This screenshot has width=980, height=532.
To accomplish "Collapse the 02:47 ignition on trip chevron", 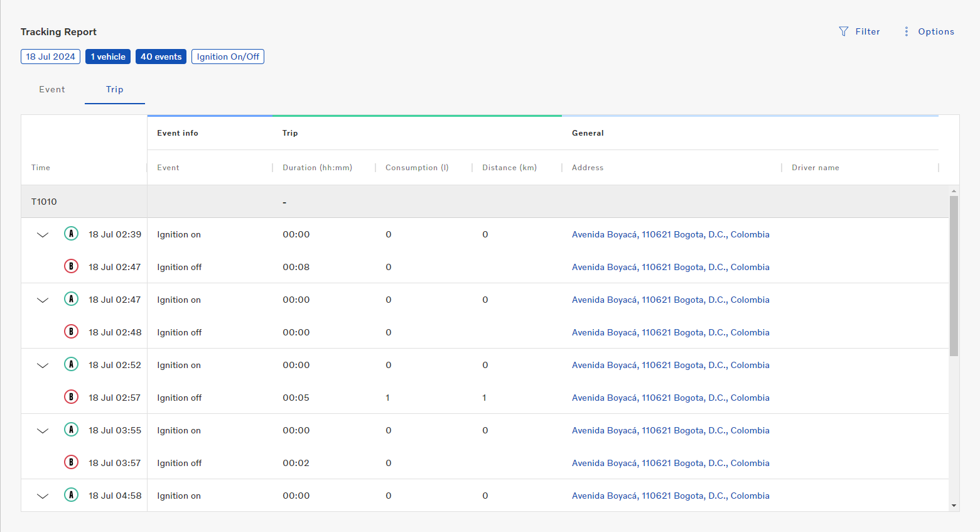I will click(43, 300).
